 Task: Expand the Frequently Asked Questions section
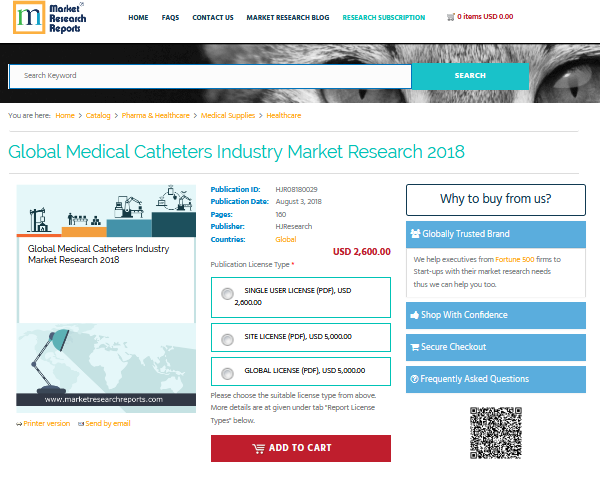tap(496, 379)
